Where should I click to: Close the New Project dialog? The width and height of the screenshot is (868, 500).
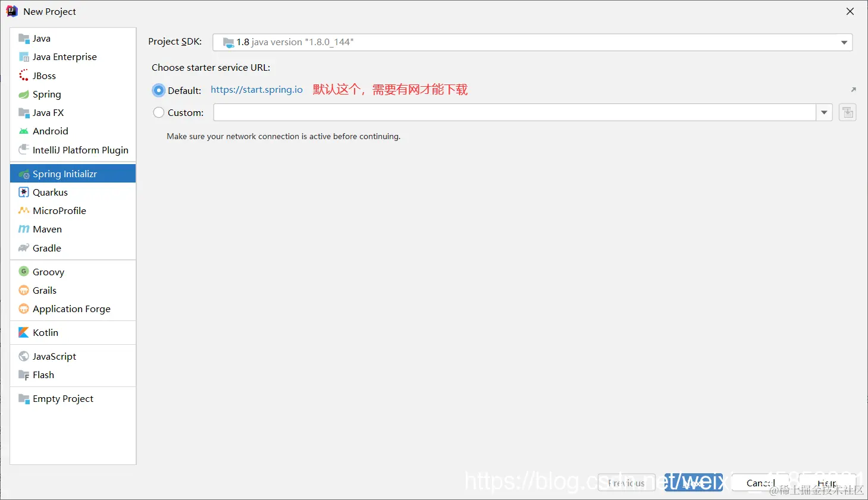(x=850, y=11)
